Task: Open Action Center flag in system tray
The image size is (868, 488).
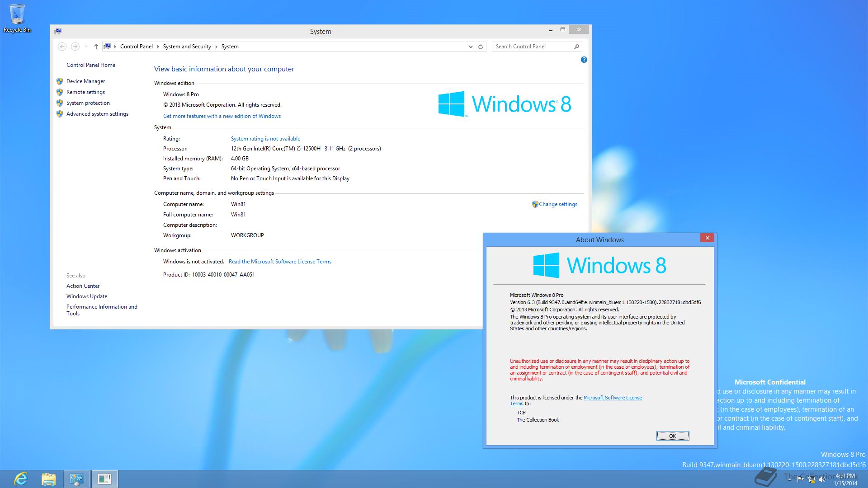Action: click(x=800, y=480)
